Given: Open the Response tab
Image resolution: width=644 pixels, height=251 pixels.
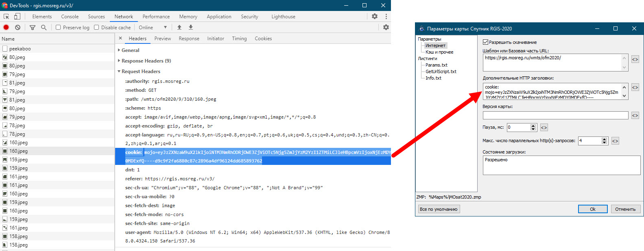Looking at the screenshot, I should (189, 39).
